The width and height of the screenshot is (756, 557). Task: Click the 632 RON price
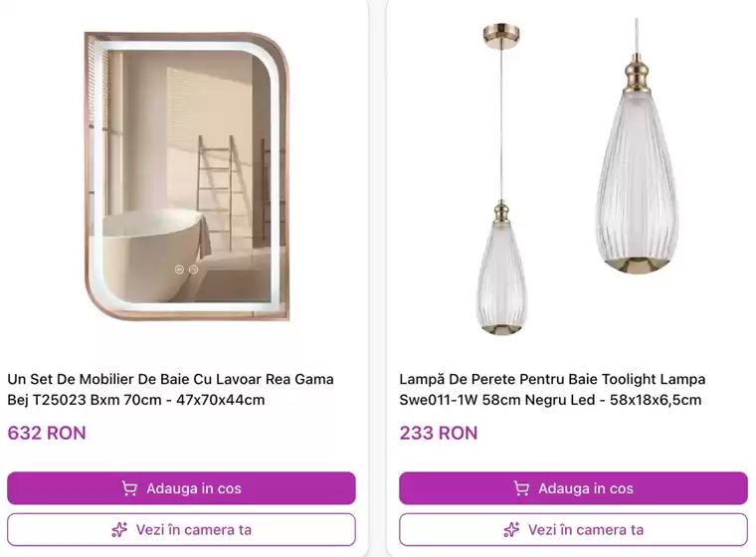47,433
